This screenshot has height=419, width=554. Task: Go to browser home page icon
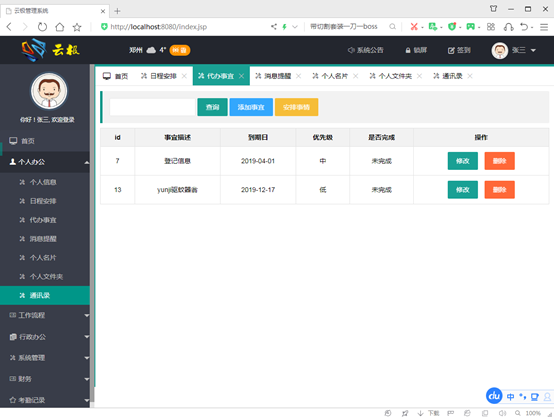coord(60,27)
